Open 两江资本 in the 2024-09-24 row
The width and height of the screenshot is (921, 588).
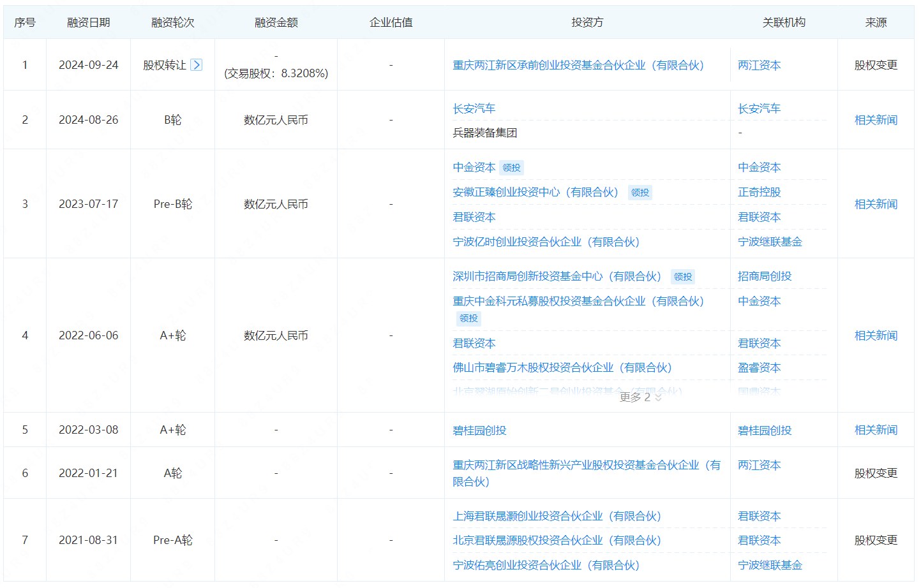[759, 65]
